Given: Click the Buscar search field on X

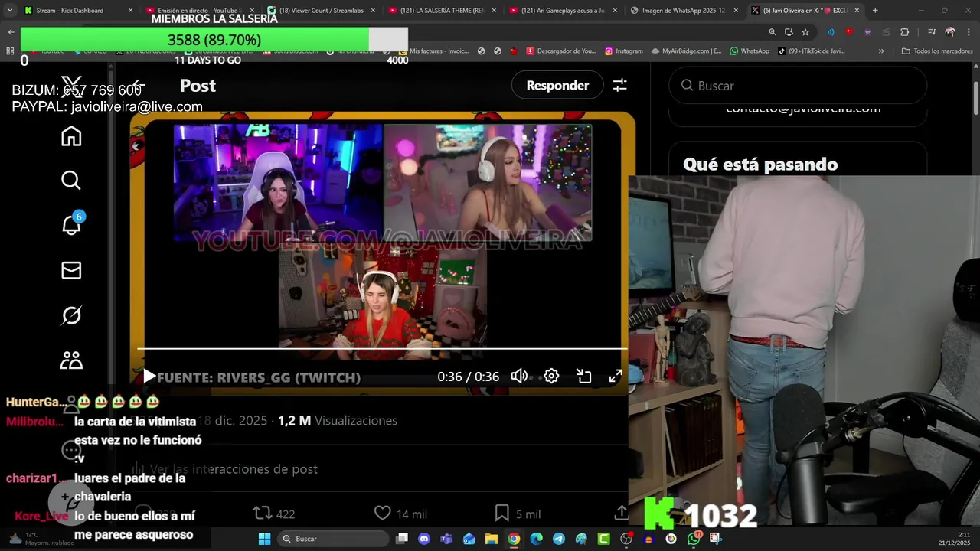Looking at the screenshot, I should pyautogui.click(x=798, y=86).
